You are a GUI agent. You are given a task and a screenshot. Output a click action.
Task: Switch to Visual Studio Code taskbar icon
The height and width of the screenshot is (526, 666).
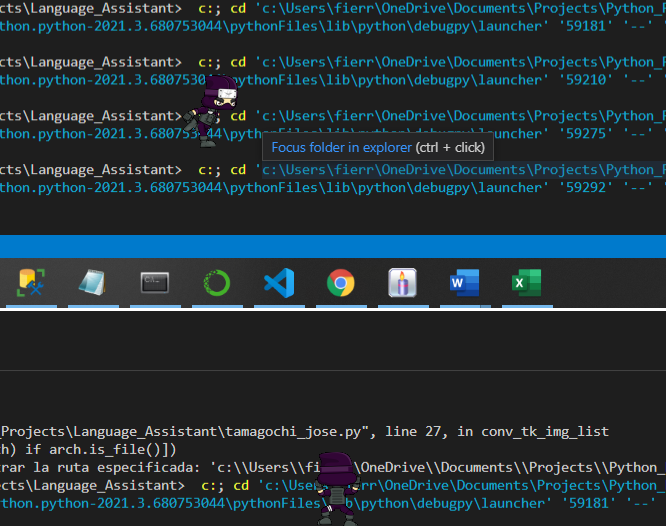coord(279,283)
